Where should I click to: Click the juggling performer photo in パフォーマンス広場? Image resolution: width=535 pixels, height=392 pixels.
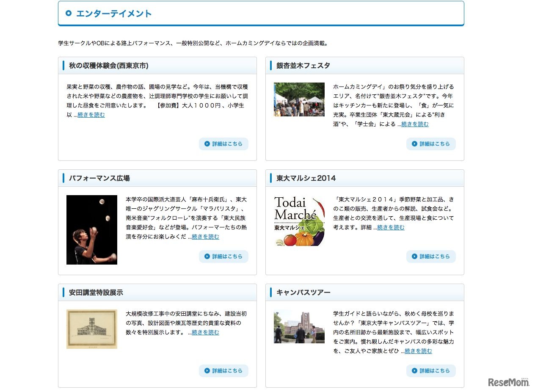(91, 229)
